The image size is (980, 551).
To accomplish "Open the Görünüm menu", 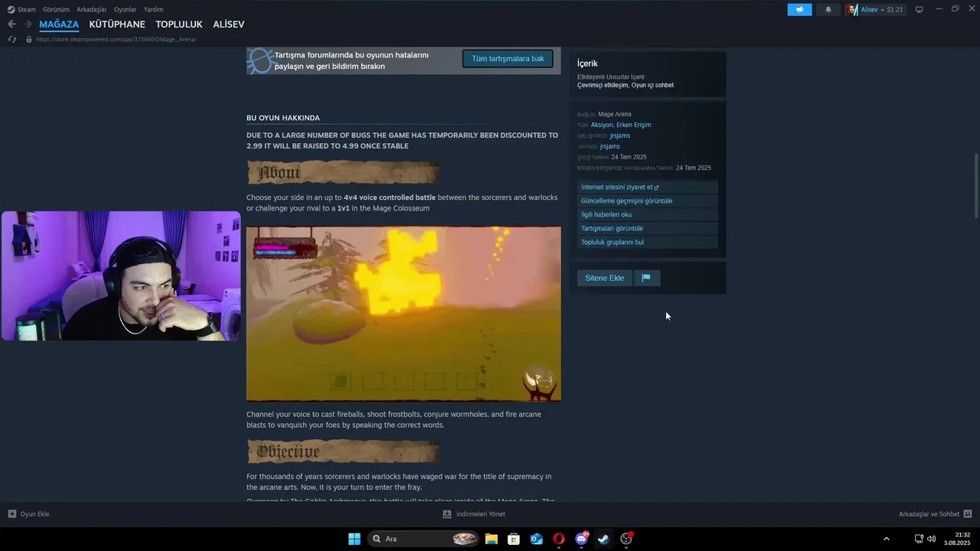I will (56, 9).
